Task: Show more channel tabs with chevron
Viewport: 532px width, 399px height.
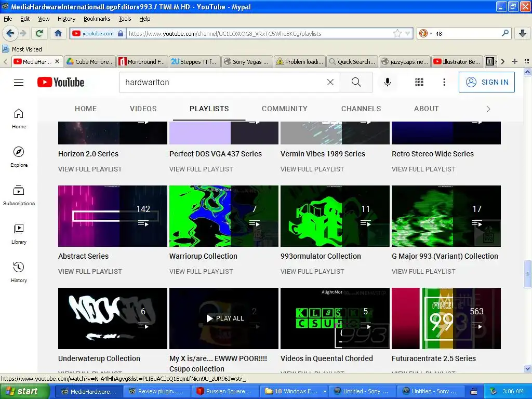Action: tap(488, 109)
